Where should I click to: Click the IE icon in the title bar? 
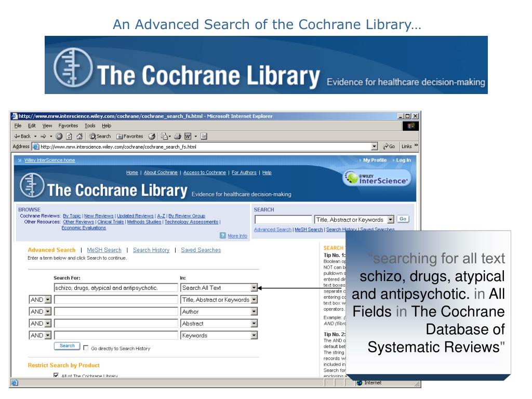15,116
